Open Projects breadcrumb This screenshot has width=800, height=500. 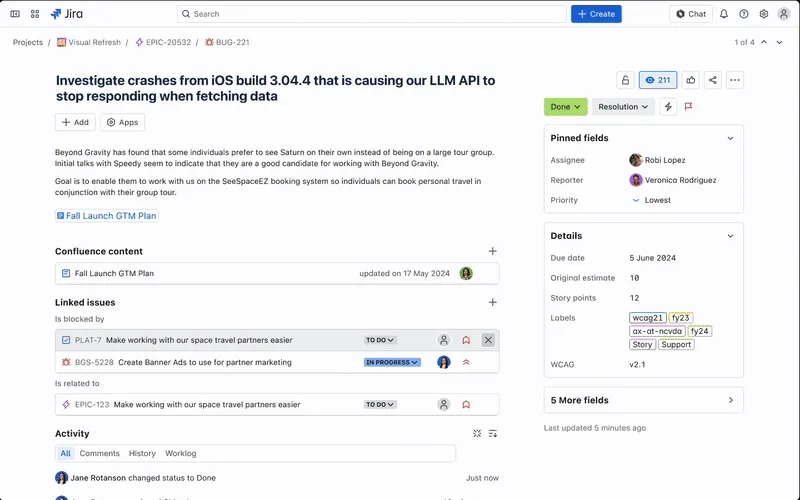tap(28, 42)
